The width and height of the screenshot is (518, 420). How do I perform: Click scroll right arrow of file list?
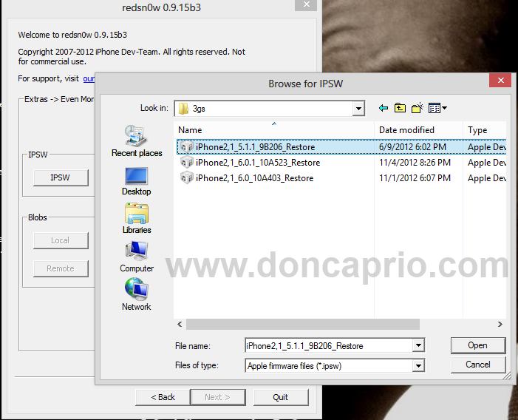click(500, 324)
